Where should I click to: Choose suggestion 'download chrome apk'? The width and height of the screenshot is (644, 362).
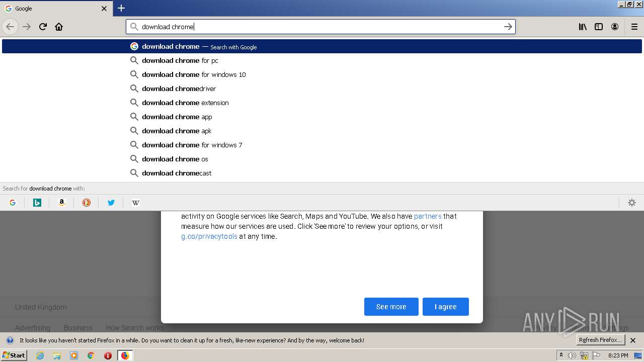322,131
